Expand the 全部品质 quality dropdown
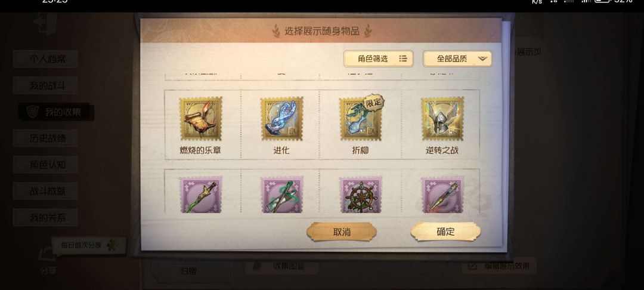Image resolution: width=644 pixels, height=290 pixels. pos(457,58)
